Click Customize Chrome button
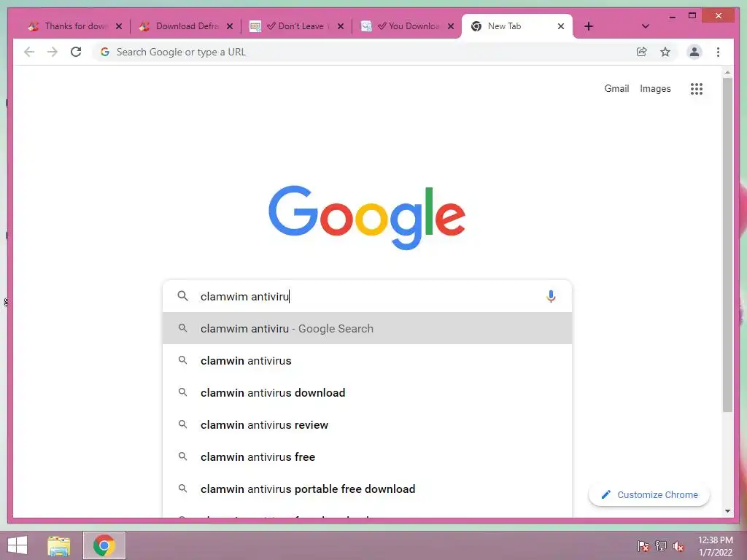The height and width of the screenshot is (560, 747). click(x=649, y=495)
